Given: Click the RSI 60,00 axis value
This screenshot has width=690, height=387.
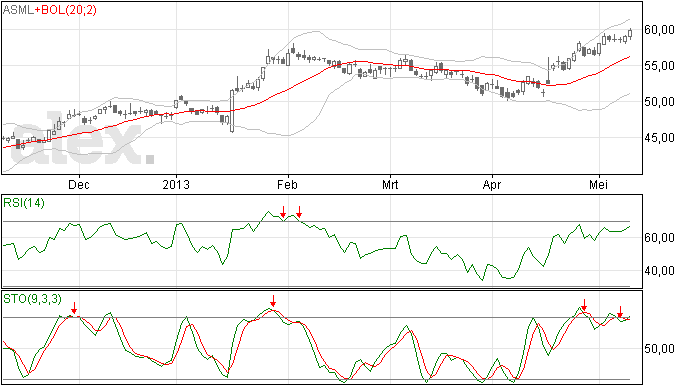Looking at the screenshot, I should click(659, 238).
